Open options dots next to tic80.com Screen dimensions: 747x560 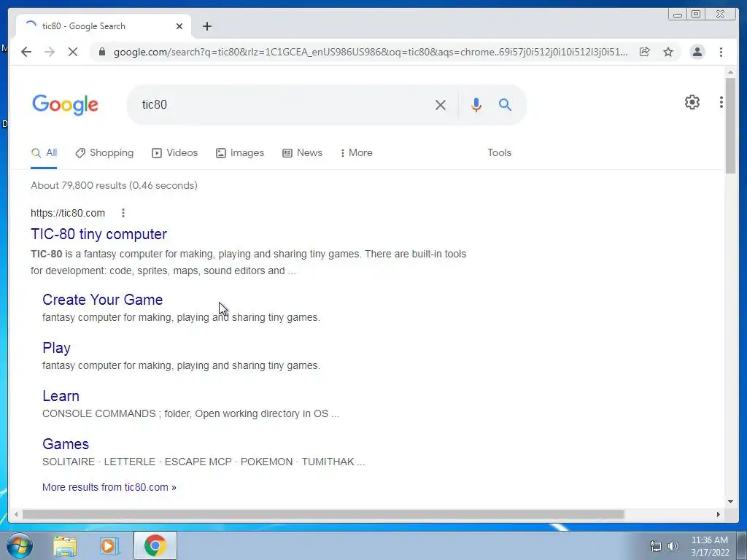(123, 213)
